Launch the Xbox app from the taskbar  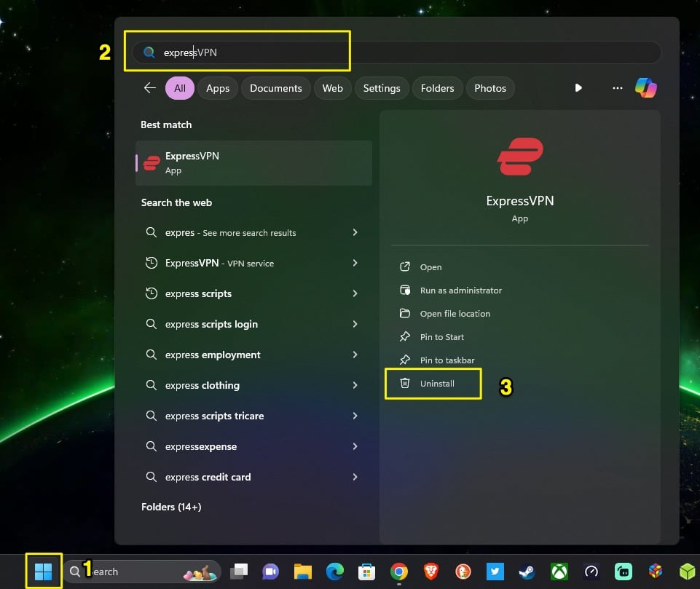coord(559,572)
